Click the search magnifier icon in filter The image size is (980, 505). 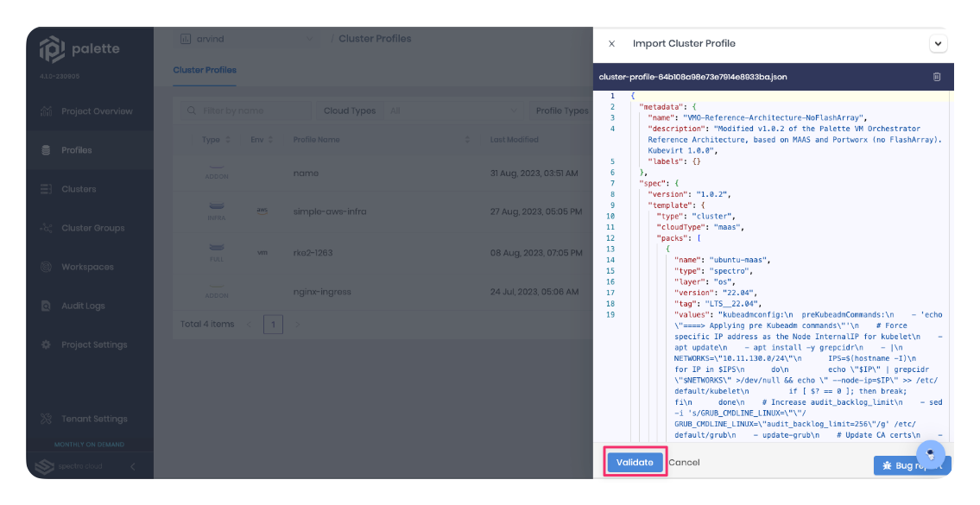tap(191, 110)
